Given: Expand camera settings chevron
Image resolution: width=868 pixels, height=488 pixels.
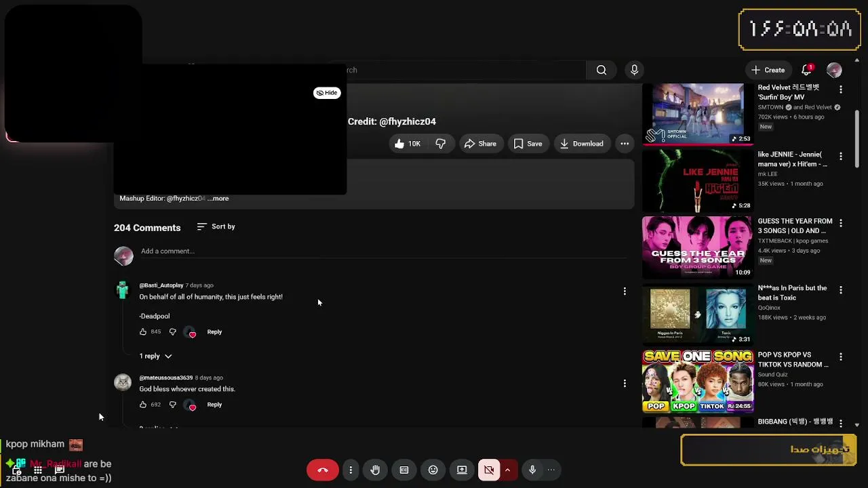Looking at the screenshot, I should (507, 470).
